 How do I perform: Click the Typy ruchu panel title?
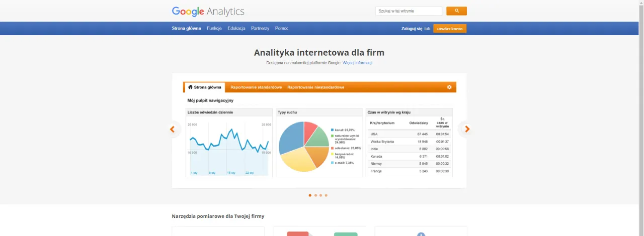pos(287,112)
